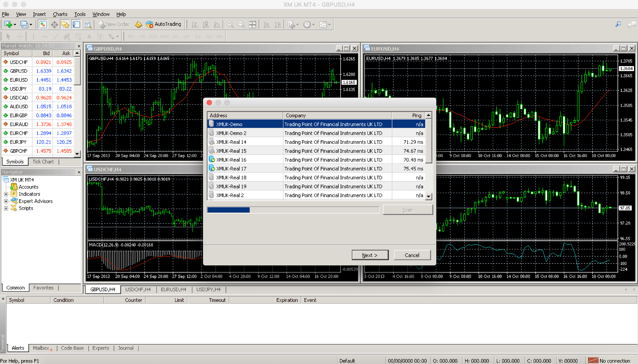The width and height of the screenshot is (638, 364).
Task: Click the Zoom Out magnifier icon
Action: click(241, 24)
